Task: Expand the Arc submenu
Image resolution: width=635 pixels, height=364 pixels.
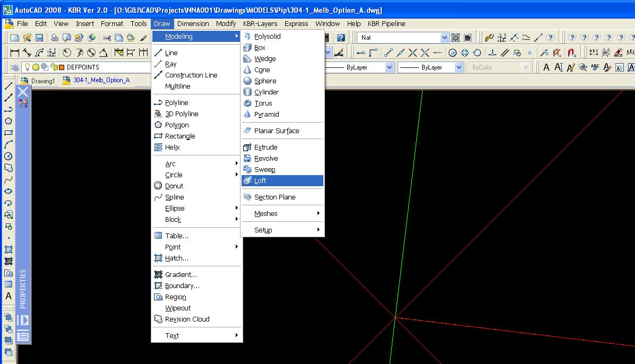Action: tap(197, 163)
